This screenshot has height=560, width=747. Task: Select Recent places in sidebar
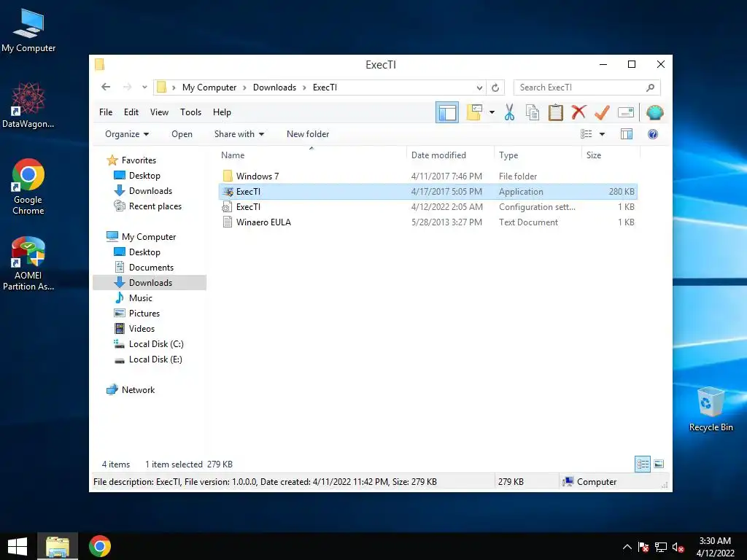coord(155,206)
